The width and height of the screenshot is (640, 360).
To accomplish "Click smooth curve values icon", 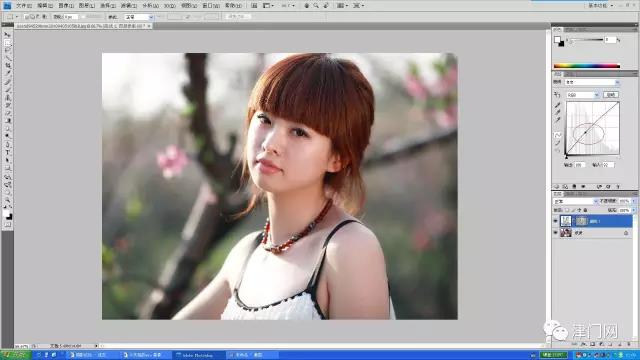I will click(x=558, y=151).
